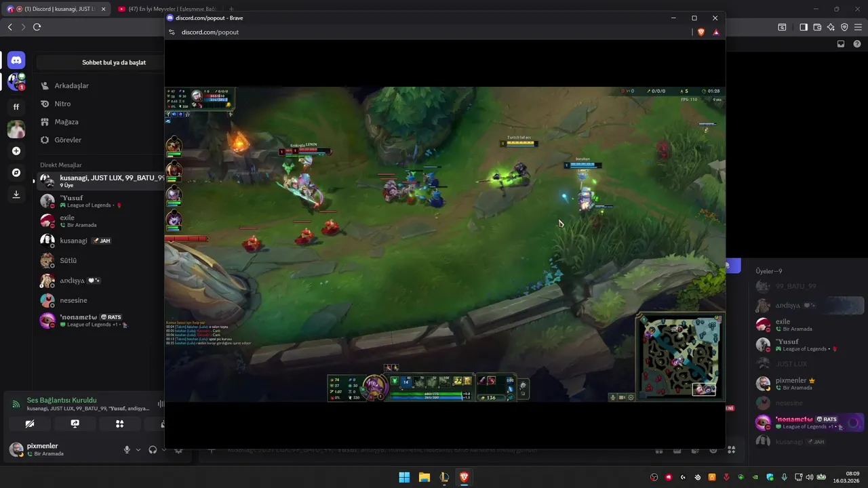
Task: Open the Mağaza shop page
Action: 100,122
